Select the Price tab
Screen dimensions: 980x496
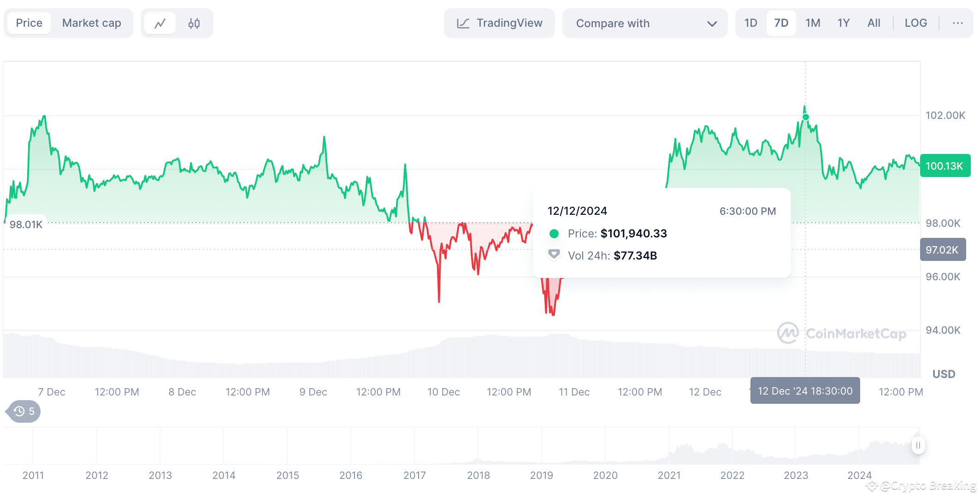click(29, 24)
